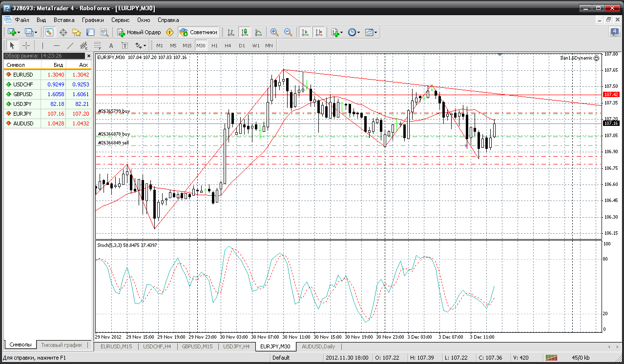
Task: Draw a trendline with the Trendline tool
Action: pos(70,45)
